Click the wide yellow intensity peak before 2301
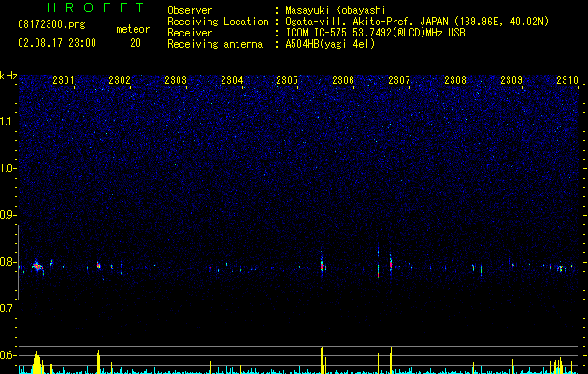 coord(36,363)
